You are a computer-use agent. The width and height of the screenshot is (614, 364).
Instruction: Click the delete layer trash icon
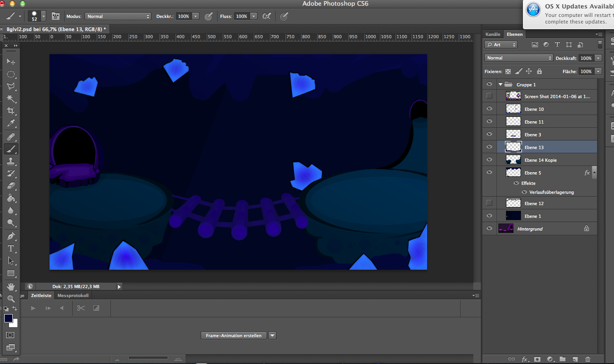587,359
